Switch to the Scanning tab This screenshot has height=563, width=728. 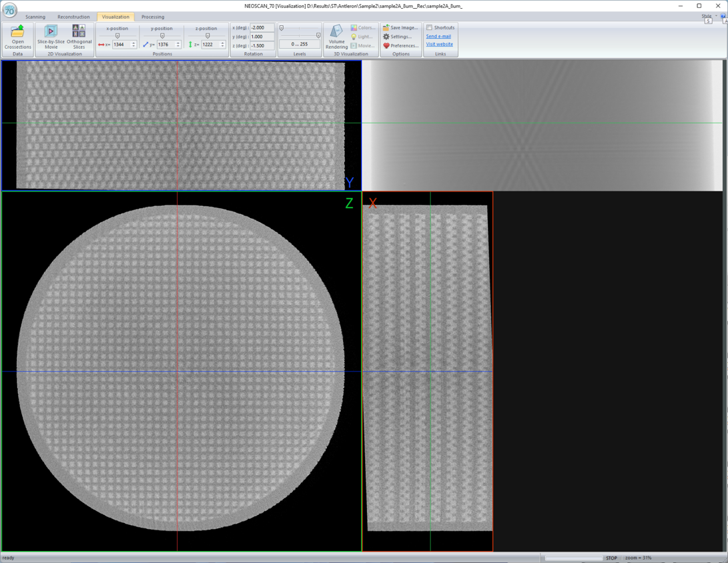(x=35, y=17)
